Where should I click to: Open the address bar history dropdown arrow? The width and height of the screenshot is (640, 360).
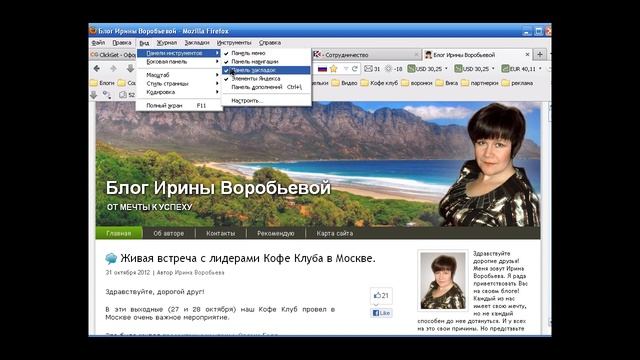click(346, 69)
